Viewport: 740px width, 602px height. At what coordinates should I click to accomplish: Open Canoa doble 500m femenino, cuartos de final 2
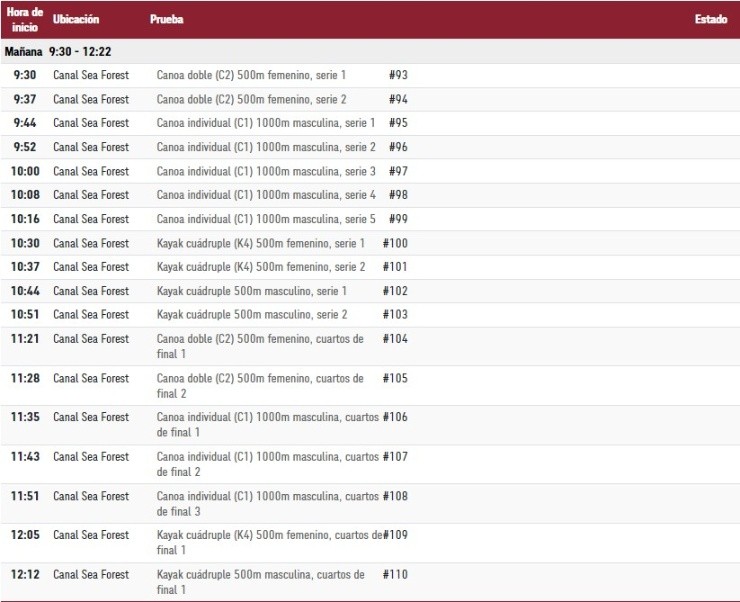(x=260, y=385)
